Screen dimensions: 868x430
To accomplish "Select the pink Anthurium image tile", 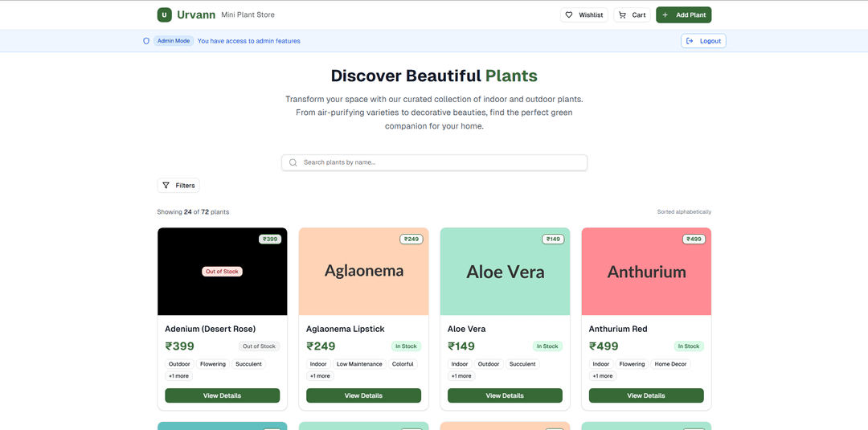I will [646, 272].
